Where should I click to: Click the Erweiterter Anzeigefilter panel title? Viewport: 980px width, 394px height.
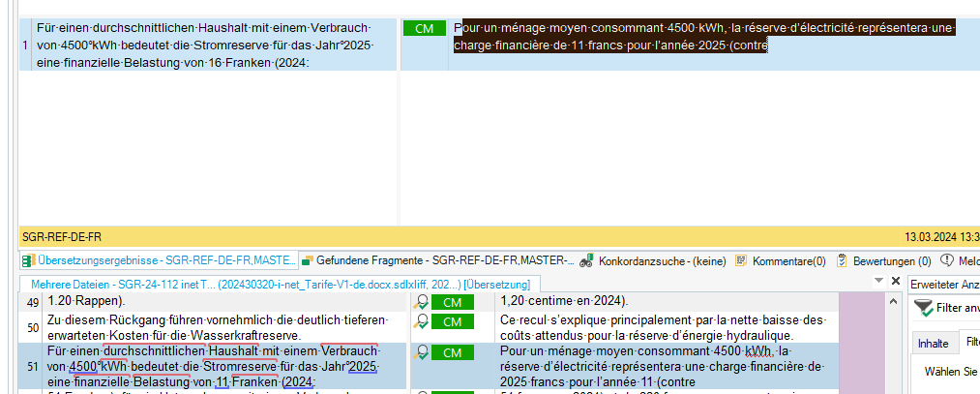[x=944, y=284]
